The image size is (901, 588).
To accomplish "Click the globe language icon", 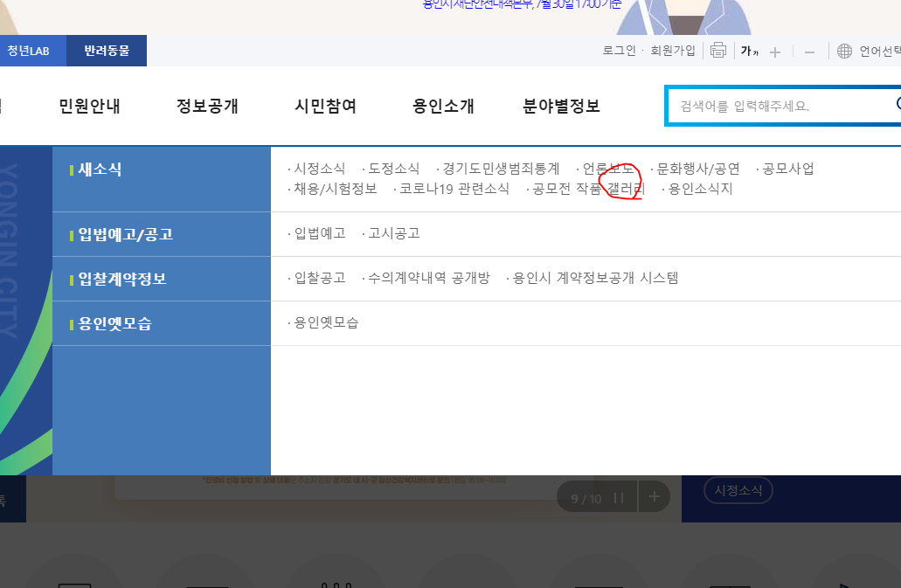I will [x=844, y=51].
